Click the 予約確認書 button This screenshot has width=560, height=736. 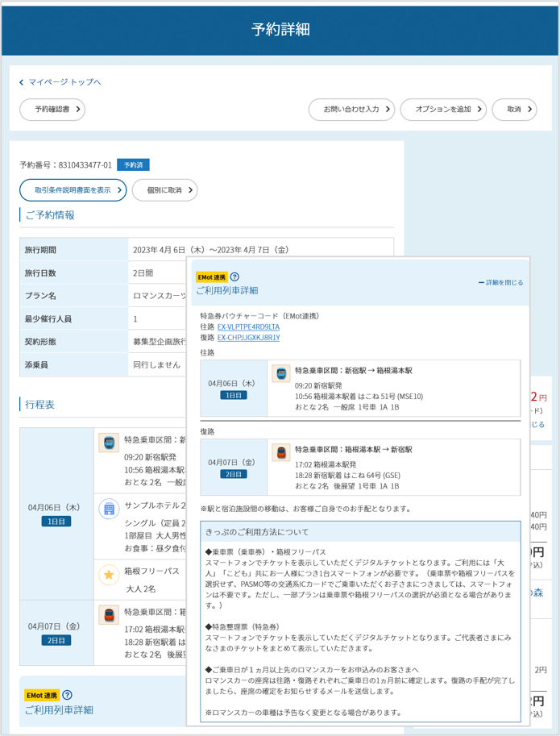point(52,110)
